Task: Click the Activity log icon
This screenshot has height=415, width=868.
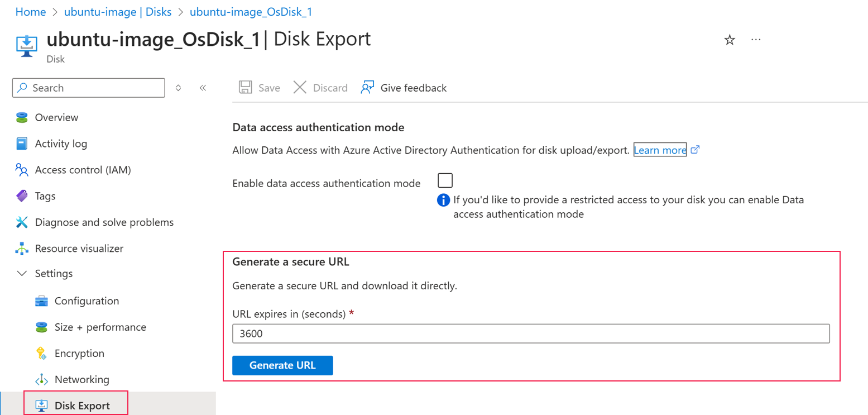Action: pyautogui.click(x=22, y=144)
